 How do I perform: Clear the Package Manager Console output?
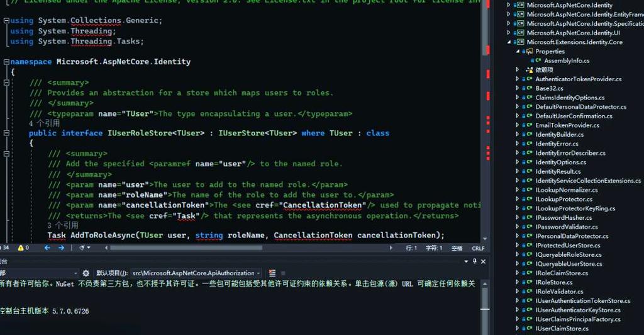pyautogui.click(x=272, y=273)
